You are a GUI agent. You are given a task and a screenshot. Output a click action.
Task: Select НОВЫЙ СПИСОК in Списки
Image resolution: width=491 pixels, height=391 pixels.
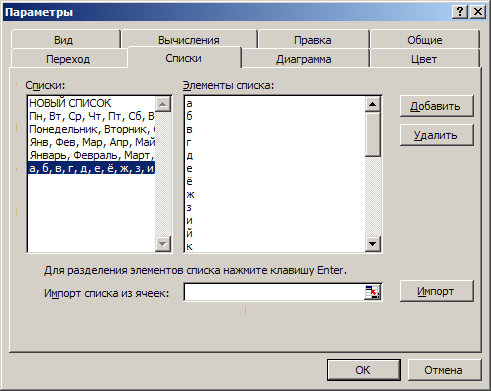tap(91, 103)
